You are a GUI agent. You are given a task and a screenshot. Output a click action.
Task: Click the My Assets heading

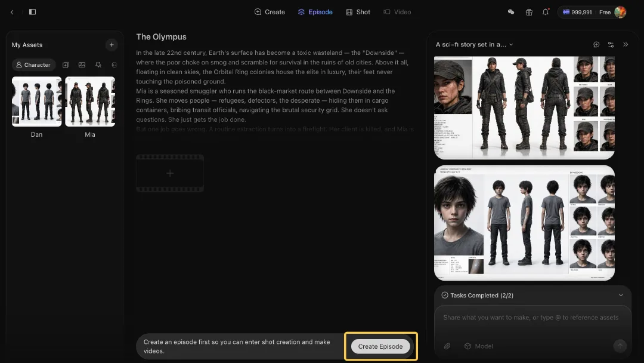(x=27, y=45)
